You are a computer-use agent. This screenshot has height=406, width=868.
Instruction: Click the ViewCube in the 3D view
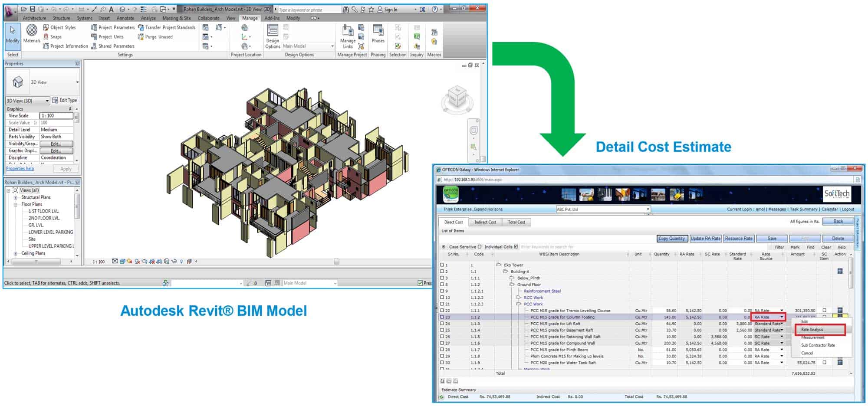coord(457,97)
